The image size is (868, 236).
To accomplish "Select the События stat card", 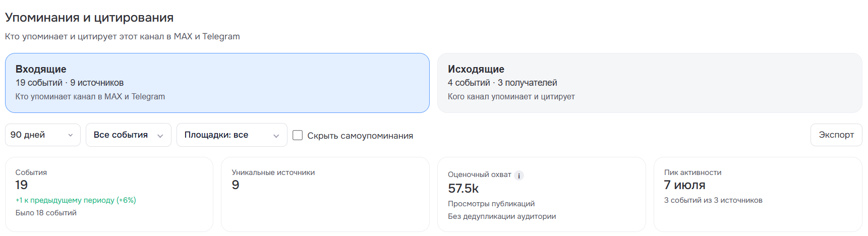I will coord(109,194).
